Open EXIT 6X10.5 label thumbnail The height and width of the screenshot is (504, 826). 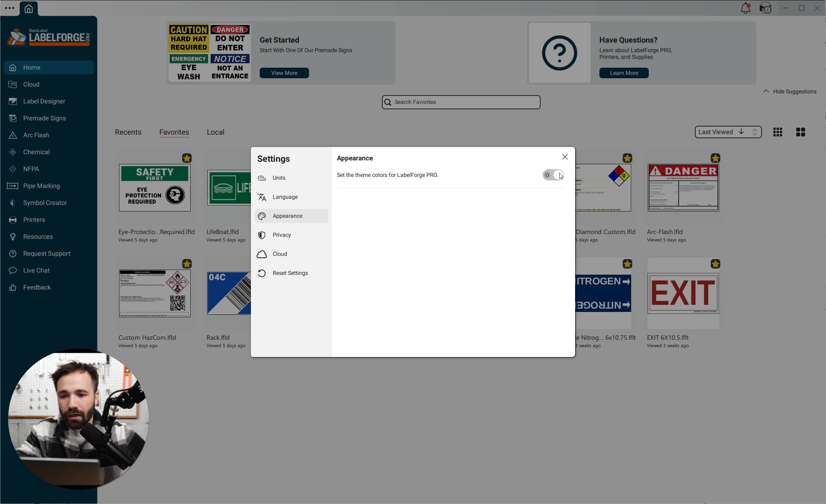pyautogui.click(x=683, y=293)
